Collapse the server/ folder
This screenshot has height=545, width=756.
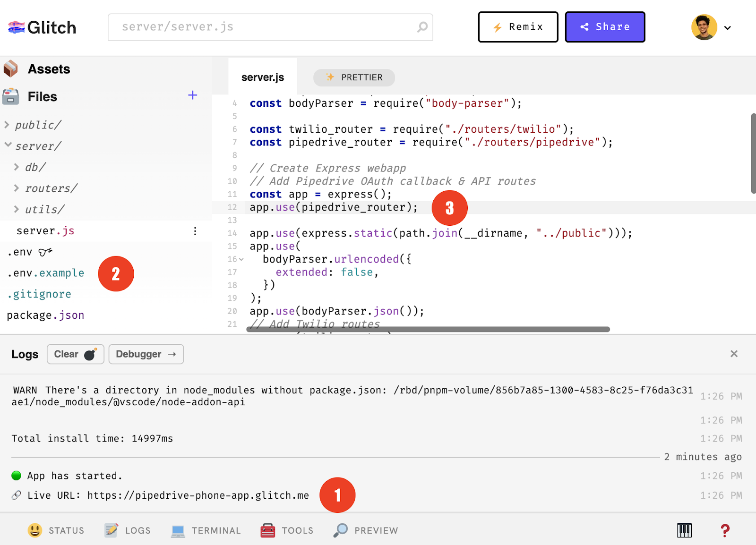pyautogui.click(x=8, y=145)
